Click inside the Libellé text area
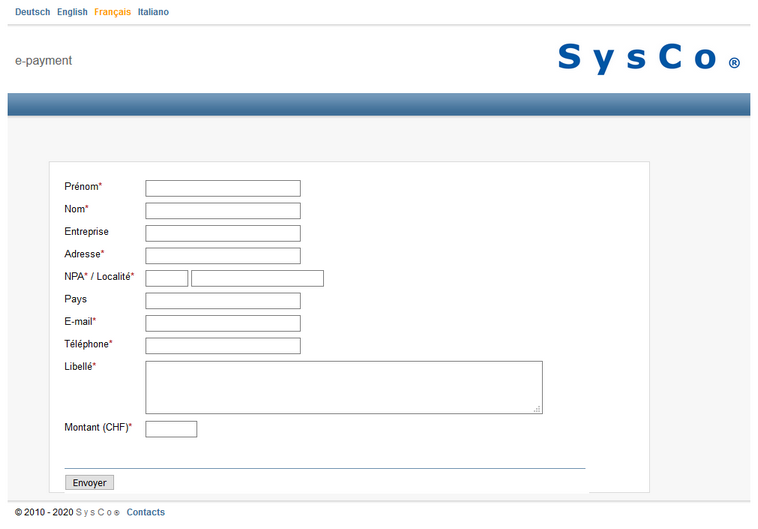 point(343,387)
